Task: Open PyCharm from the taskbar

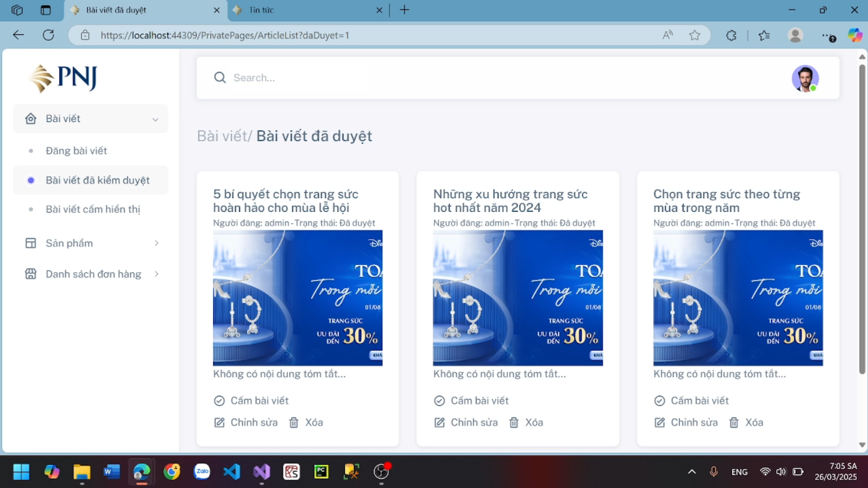Action: click(x=321, y=472)
